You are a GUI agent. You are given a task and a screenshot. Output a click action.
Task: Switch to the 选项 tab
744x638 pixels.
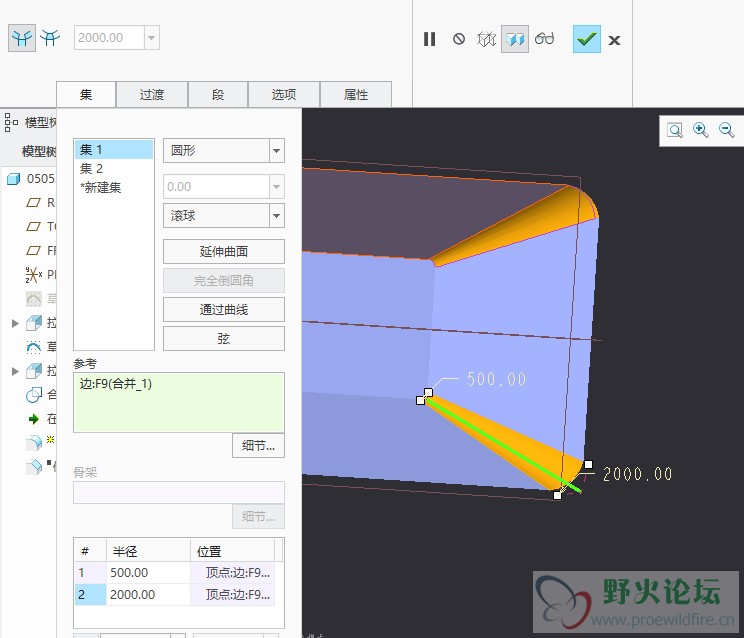(x=284, y=95)
